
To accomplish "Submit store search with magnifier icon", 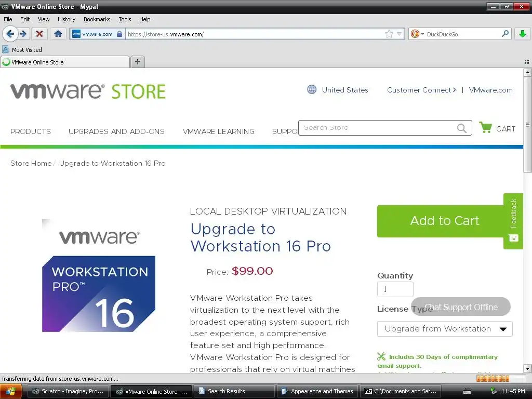I will pyautogui.click(x=462, y=128).
